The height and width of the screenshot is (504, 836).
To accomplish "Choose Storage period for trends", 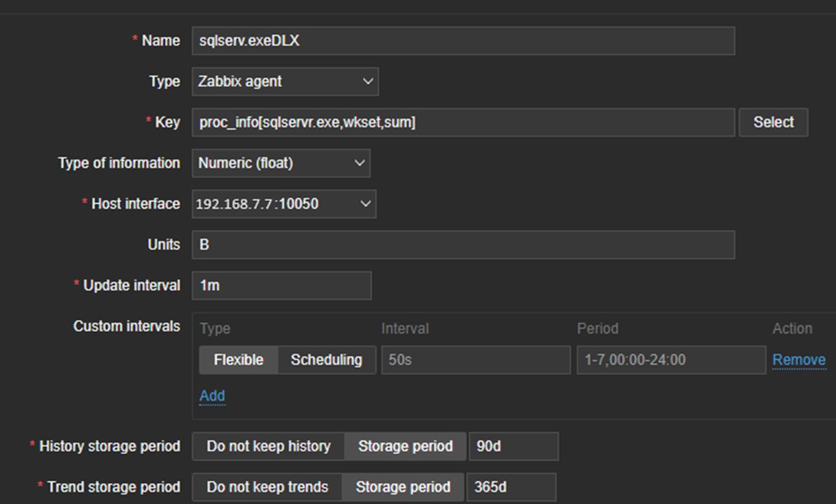I will pyautogui.click(x=403, y=487).
